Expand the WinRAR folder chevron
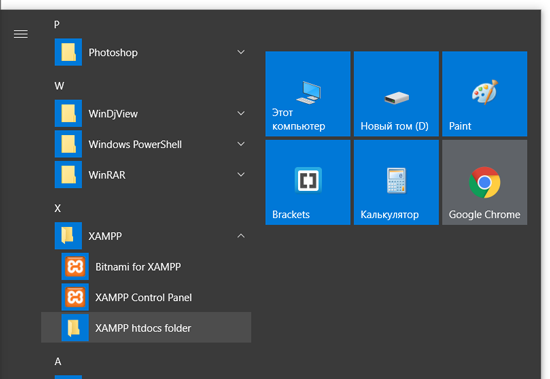Viewport: 550px width, 379px height. (241, 174)
